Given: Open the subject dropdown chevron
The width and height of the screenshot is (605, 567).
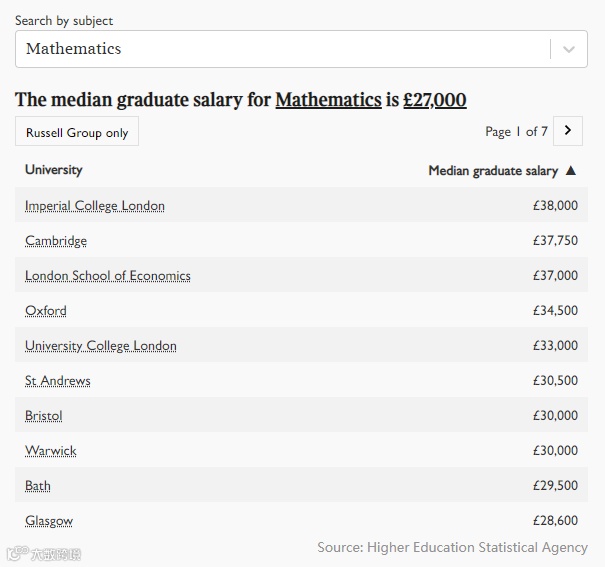Looking at the screenshot, I should [569, 49].
